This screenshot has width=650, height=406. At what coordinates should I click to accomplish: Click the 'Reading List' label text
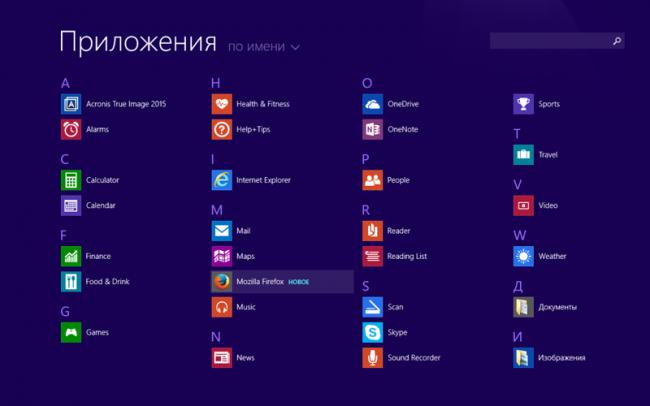407,256
